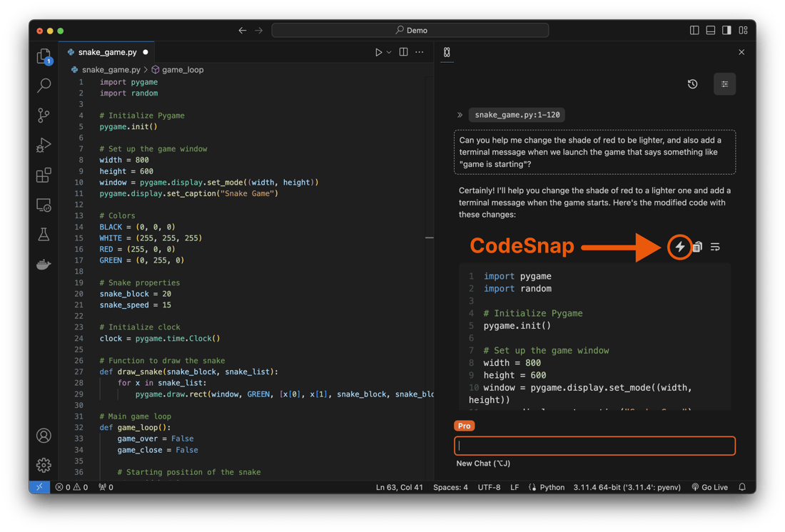This screenshot has width=785, height=532.
Task: Click the RED = (255, 0, 0) code line
Action: [x=137, y=249]
